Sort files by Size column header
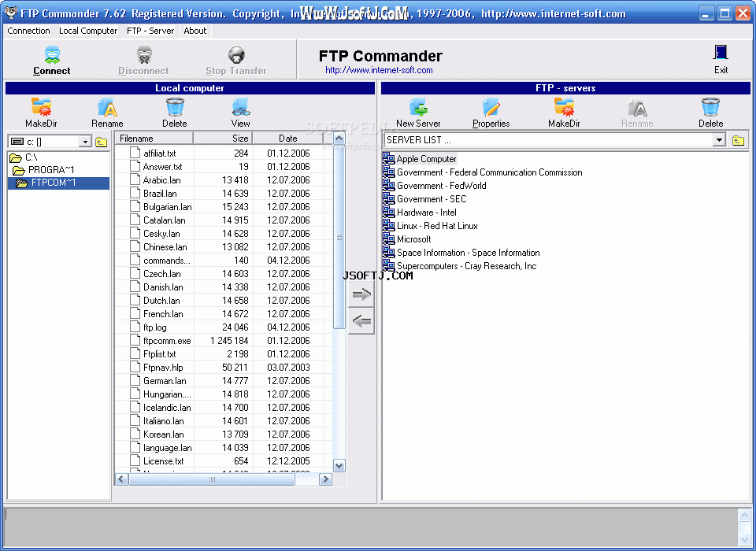This screenshot has height=551, width=756. pyautogui.click(x=223, y=139)
